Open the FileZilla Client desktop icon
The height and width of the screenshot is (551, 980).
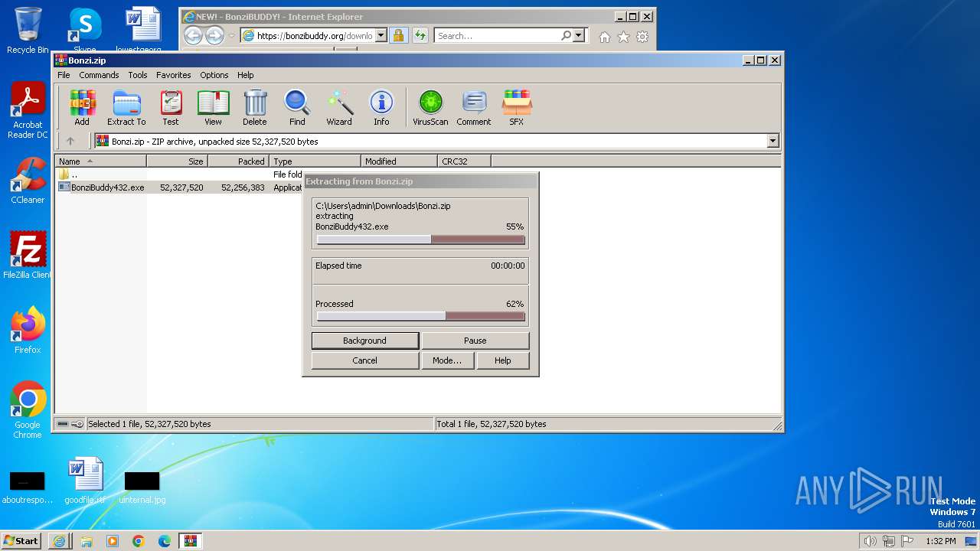pyautogui.click(x=28, y=255)
